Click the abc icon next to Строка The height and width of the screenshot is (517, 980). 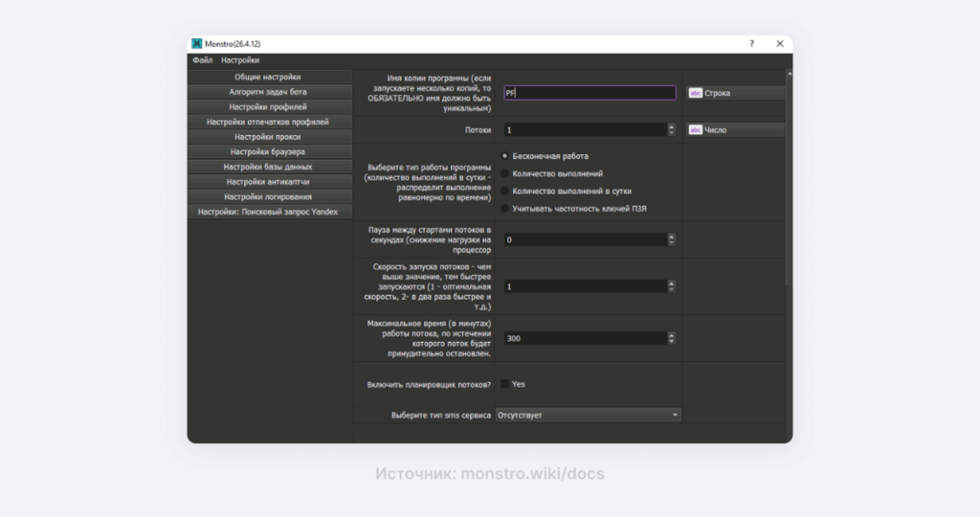click(695, 94)
